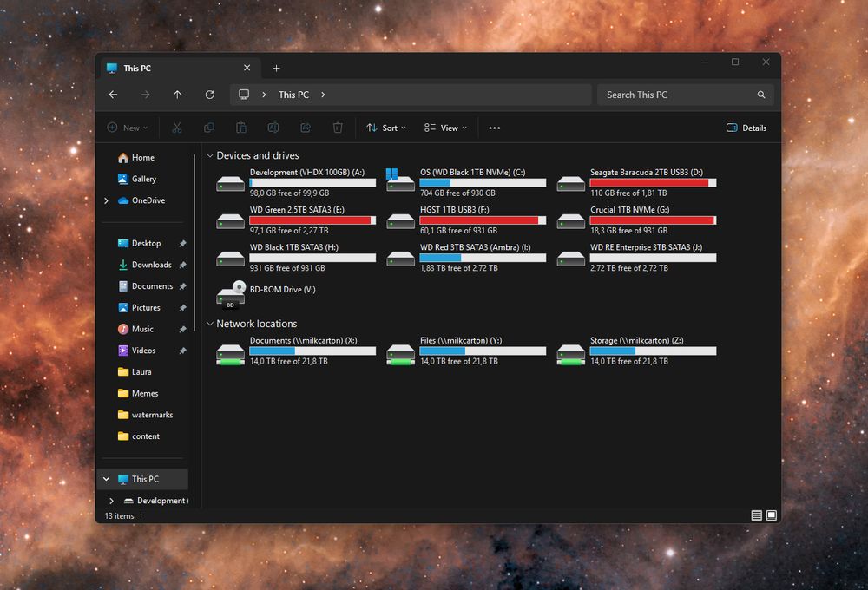Select the Documents (X:) network drive icon

(230, 355)
